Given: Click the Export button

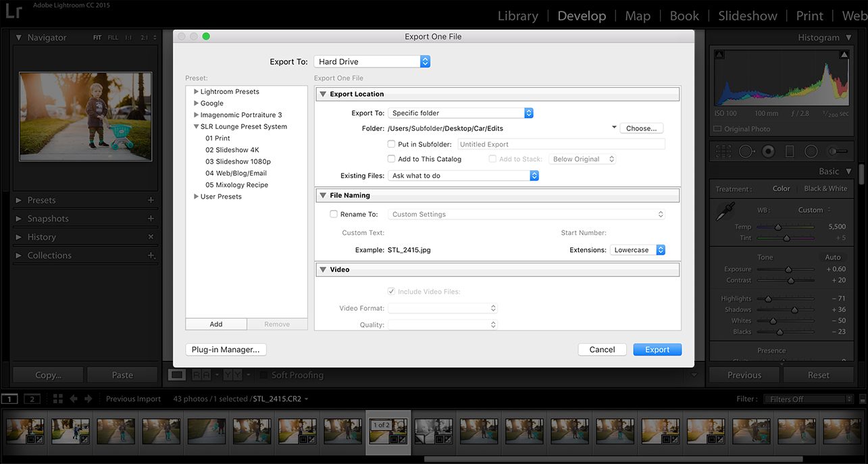Looking at the screenshot, I should pyautogui.click(x=657, y=349).
